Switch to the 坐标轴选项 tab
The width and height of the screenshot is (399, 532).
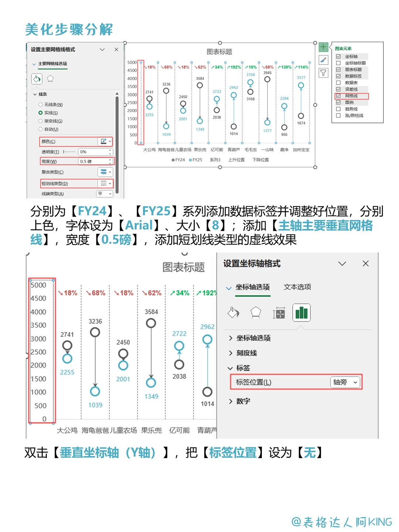[253, 287]
